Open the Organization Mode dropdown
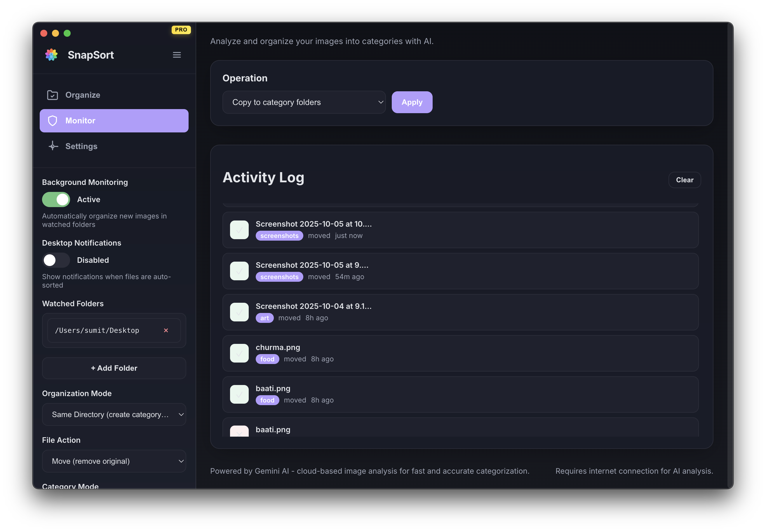This screenshot has height=532, width=766. coord(114,415)
